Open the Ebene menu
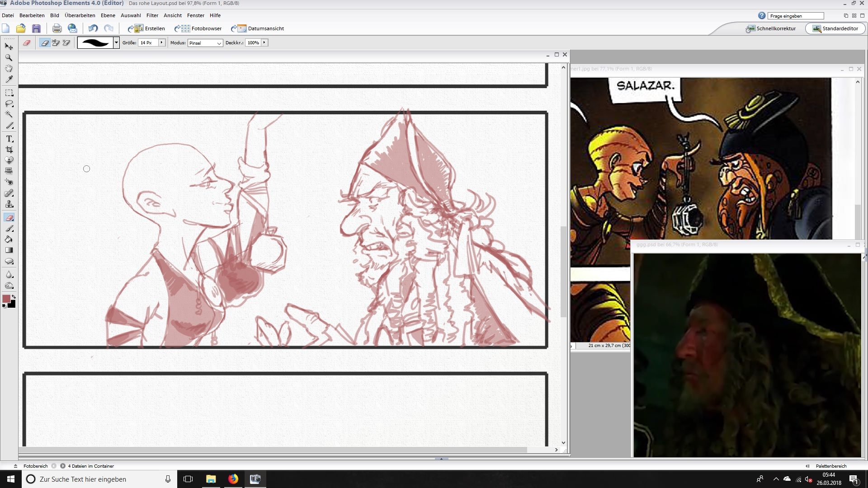868x488 pixels. point(108,15)
